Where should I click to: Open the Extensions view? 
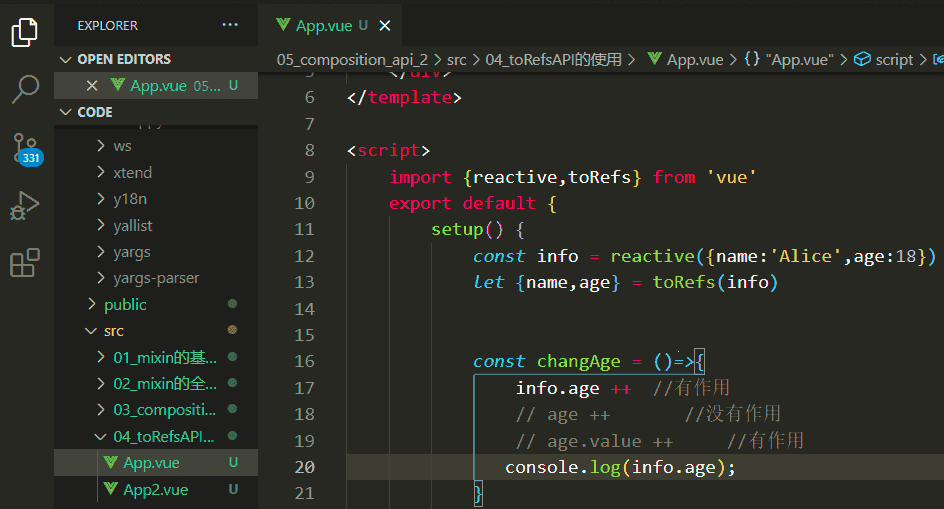tap(25, 262)
